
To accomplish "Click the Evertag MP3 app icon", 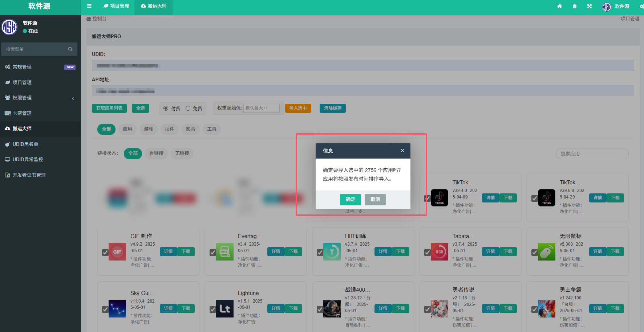I will [225, 252].
